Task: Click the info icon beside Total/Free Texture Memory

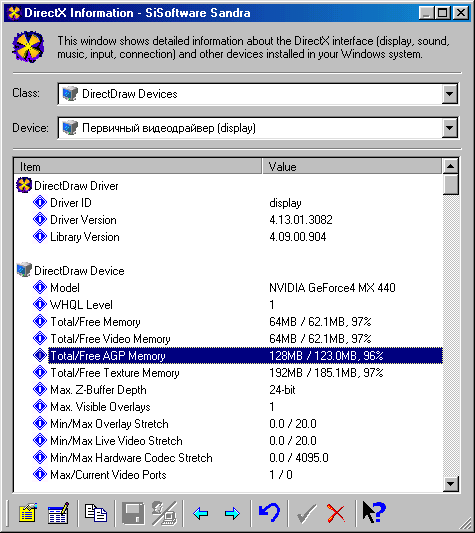Action: 40,372
